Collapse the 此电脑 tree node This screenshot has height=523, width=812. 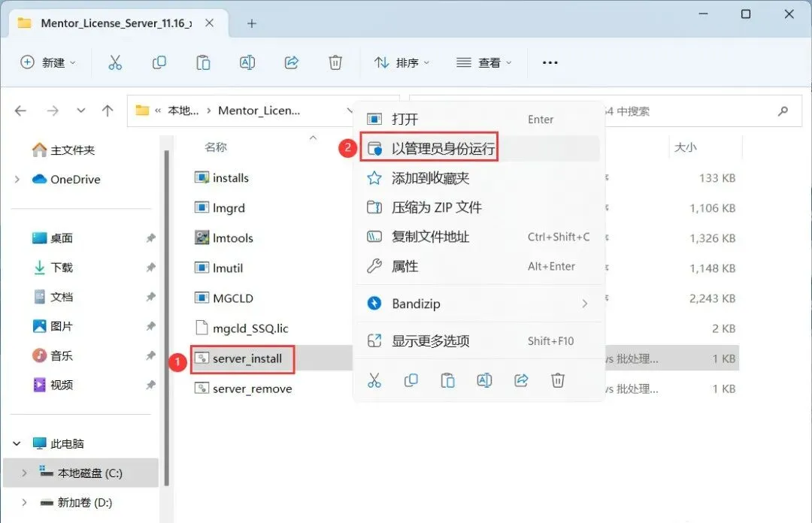point(17,443)
